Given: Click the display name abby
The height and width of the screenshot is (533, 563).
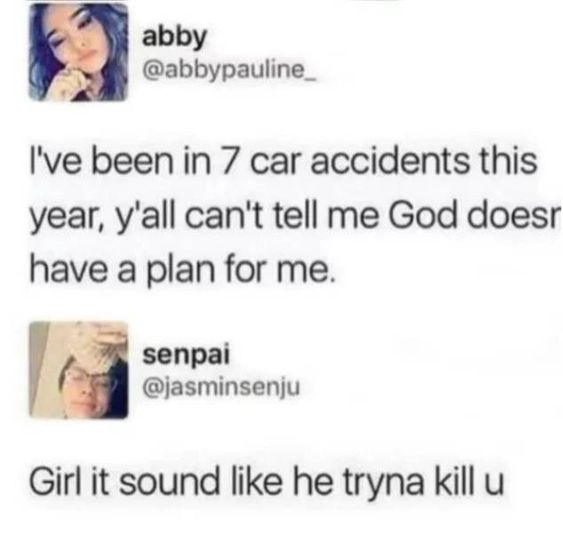Looking at the screenshot, I should coord(175,37).
